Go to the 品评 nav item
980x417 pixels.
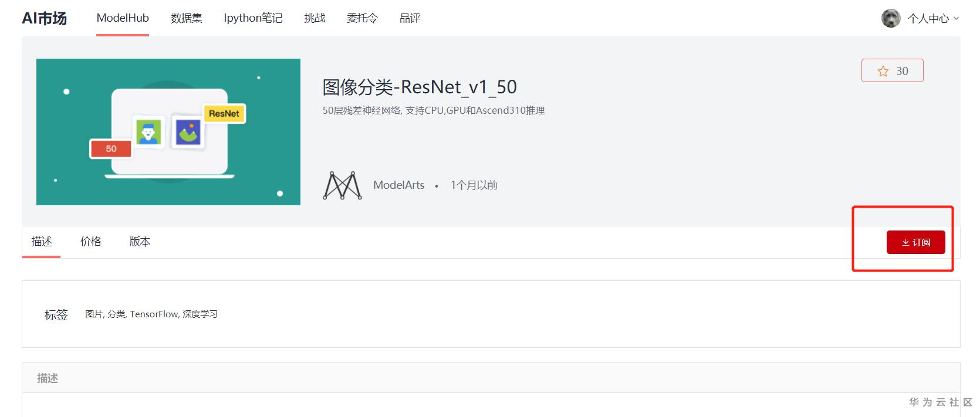[410, 18]
